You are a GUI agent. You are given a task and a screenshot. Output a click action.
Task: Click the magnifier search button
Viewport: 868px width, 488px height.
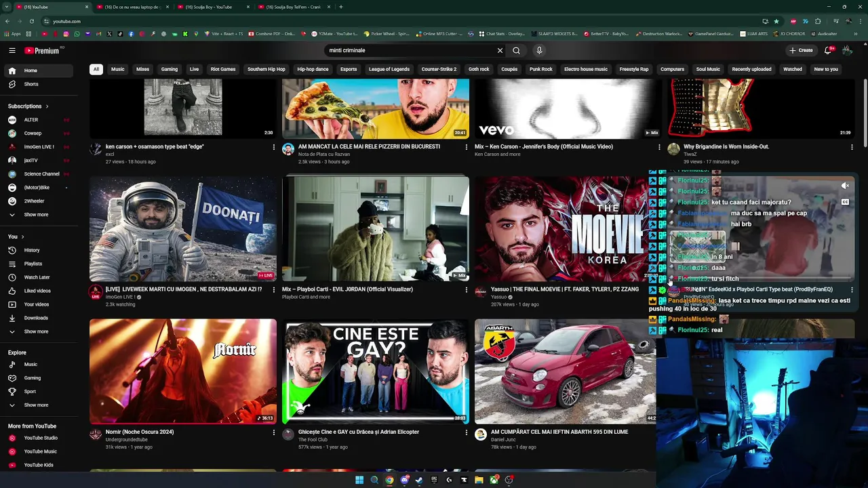click(516, 50)
